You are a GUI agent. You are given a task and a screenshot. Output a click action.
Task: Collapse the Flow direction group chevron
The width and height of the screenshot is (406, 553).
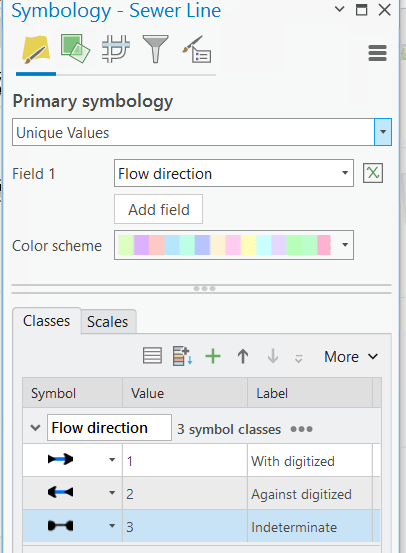[x=35, y=428]
